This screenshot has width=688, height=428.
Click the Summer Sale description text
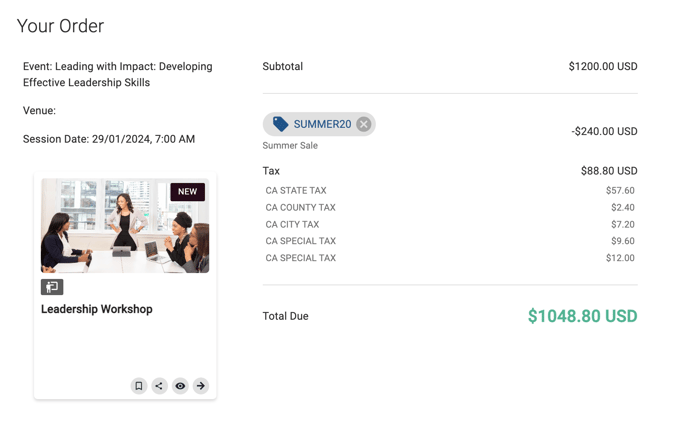coord(290,145)
